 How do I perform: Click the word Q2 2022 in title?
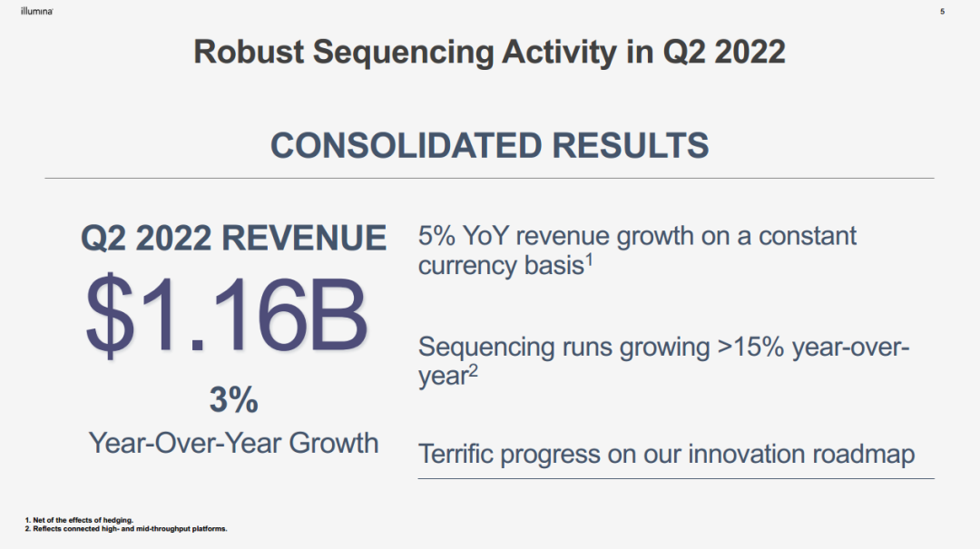tap(724, 52)
